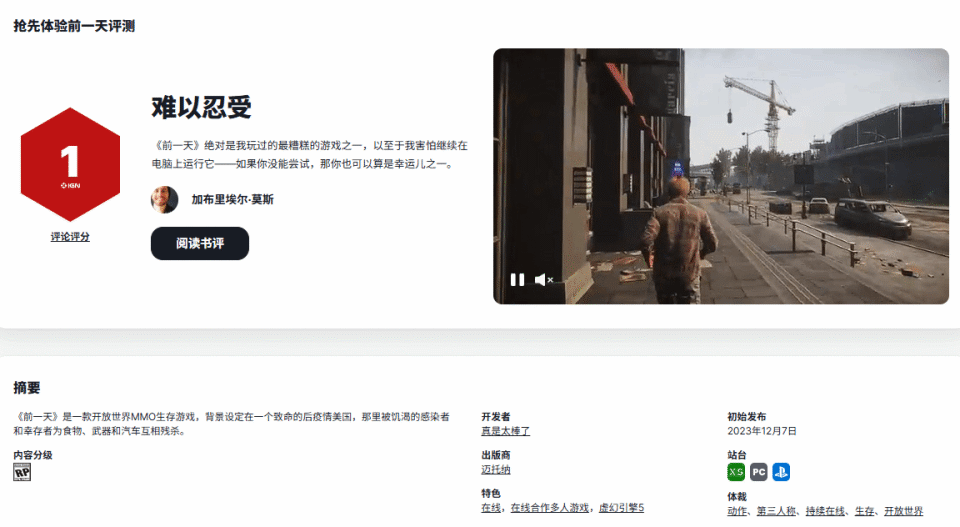This screenshot has width=960, height=527.
Task: Unmute the video sound icon
Action: tap(544, 280)
